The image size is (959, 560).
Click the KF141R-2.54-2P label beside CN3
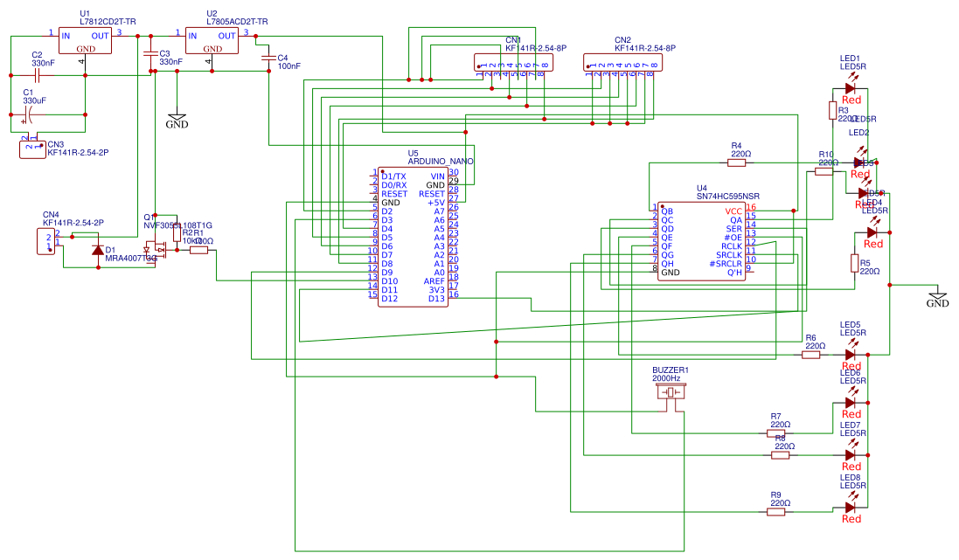(x=78, y=153)
